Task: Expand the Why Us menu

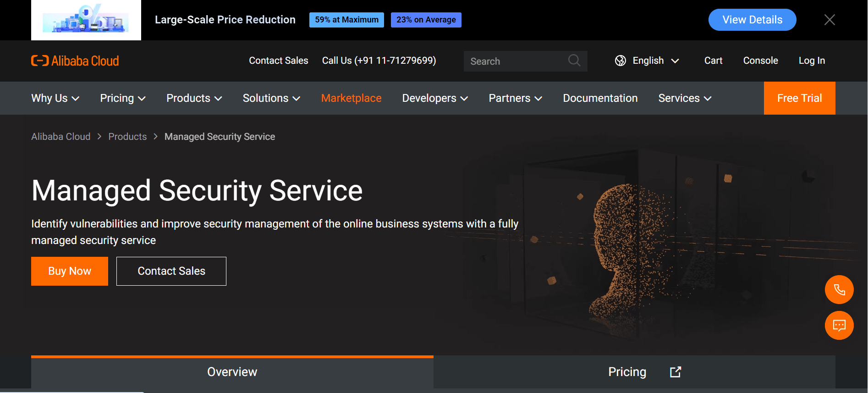Action: [x=55, y=98]
